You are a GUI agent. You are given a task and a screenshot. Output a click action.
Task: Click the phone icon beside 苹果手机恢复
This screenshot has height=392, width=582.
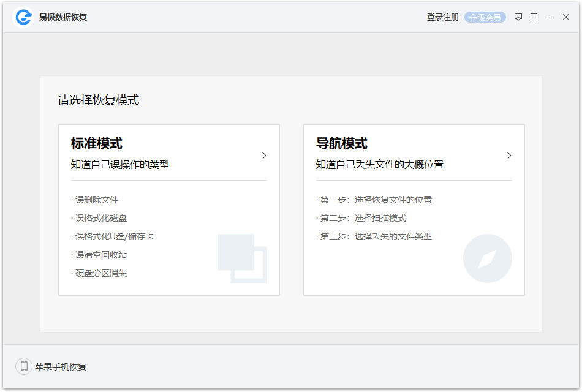[23, 366]
